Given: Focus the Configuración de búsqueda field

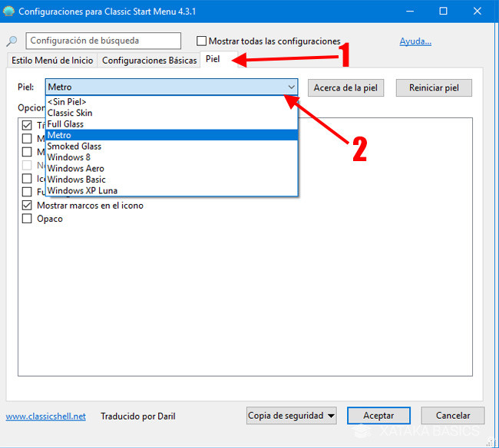Looking at the screenshot, I should coord(103,41).
